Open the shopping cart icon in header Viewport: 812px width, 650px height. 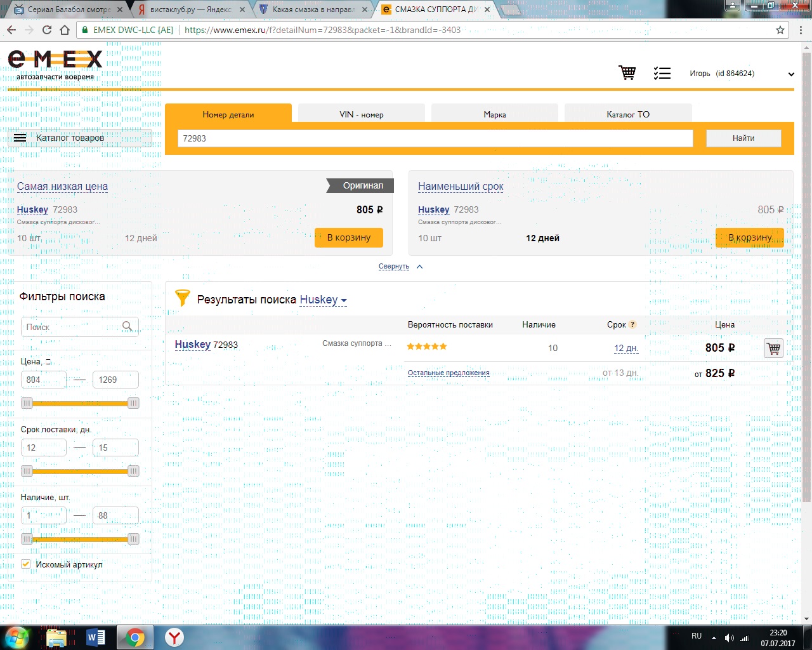click(x=627, y=73)
